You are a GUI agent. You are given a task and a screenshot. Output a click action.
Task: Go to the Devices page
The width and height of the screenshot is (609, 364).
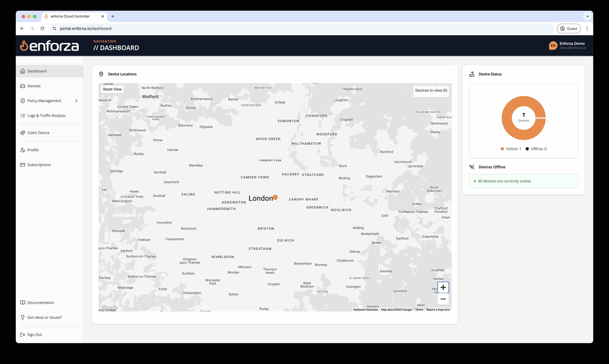click(49, 86)
